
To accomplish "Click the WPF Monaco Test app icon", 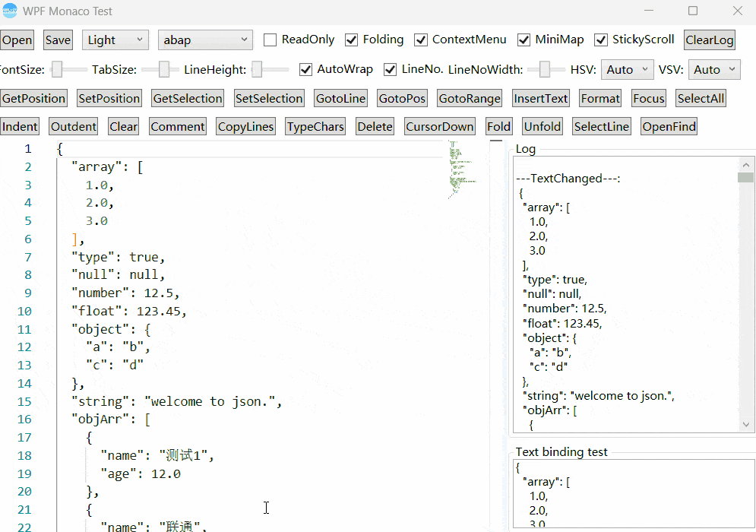I will tap(10, 11).
